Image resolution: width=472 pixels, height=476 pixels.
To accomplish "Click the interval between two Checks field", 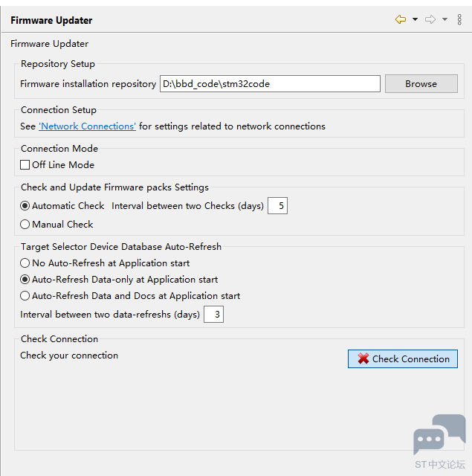I will (277, 206).
